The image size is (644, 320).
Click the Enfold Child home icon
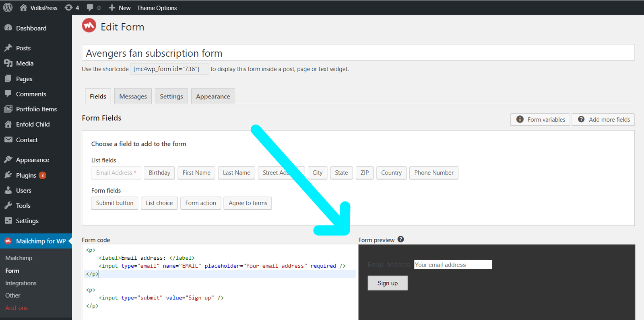tap(8, 124)
